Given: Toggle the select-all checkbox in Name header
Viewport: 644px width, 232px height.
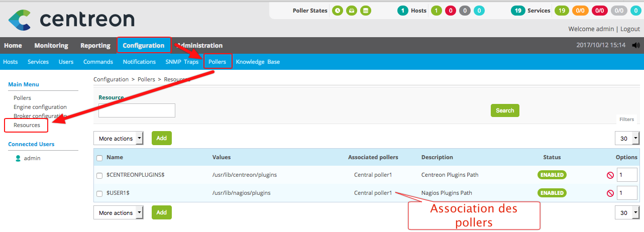Looking at the screenshot, I should point(99,158).
